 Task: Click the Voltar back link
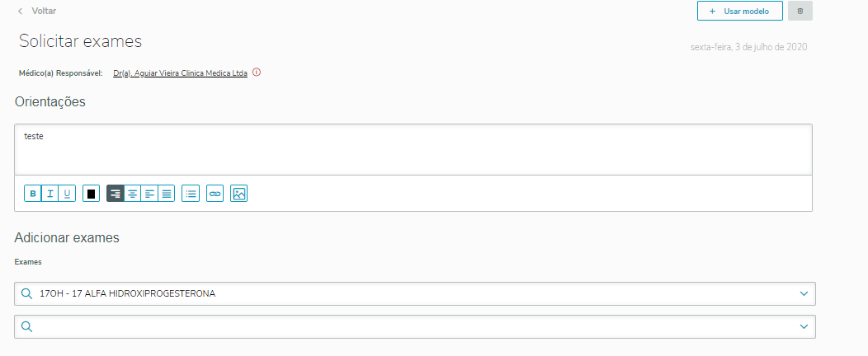(x=37, y=12)
